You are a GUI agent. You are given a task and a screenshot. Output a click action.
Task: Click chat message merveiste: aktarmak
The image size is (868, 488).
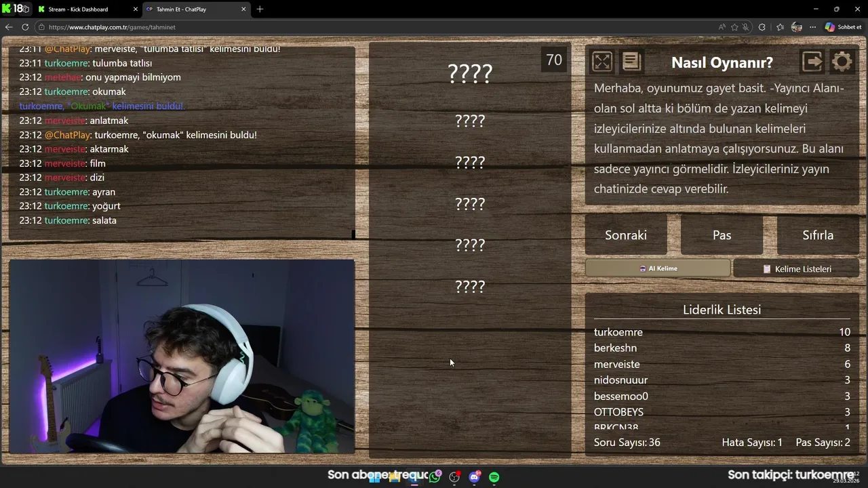74,149
